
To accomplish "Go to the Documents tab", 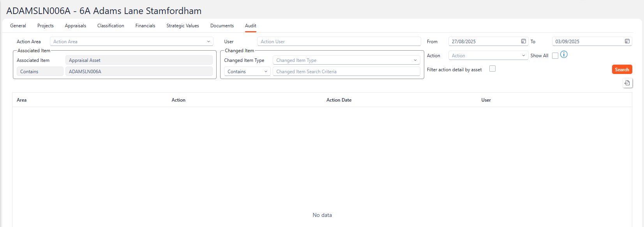I will click(222, 26).
